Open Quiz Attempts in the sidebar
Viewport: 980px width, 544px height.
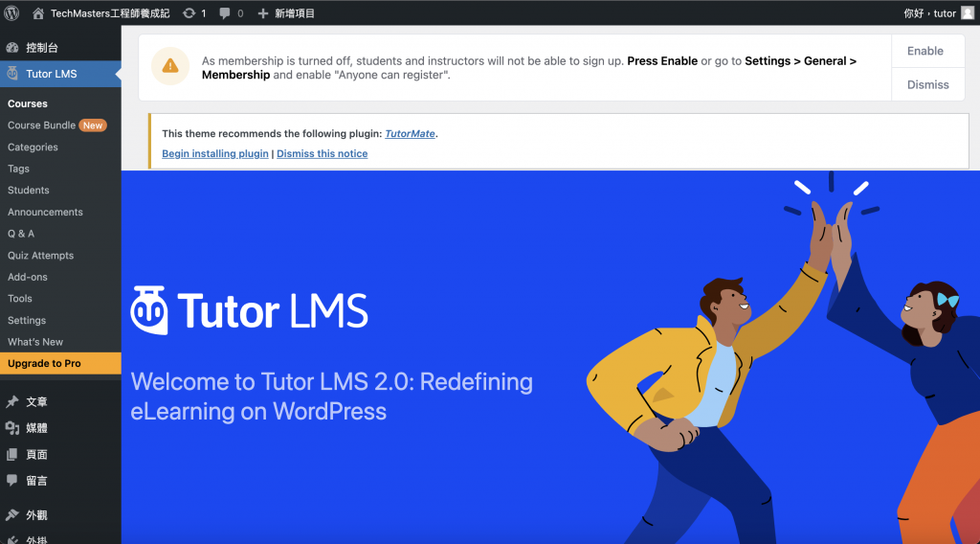[40, 255]
